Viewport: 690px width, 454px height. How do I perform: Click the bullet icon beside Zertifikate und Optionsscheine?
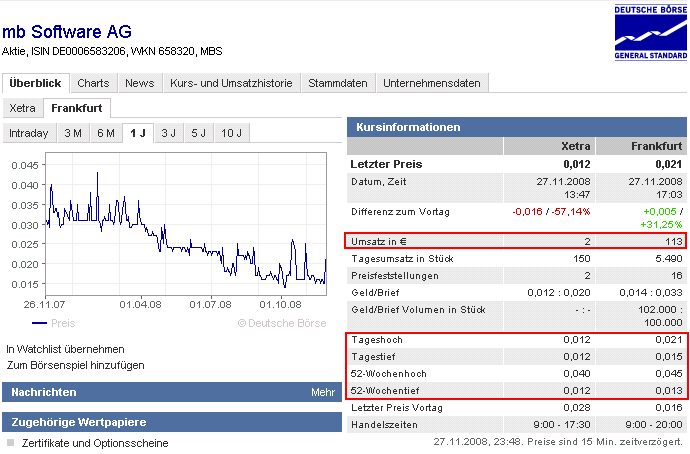coord(11,442)
